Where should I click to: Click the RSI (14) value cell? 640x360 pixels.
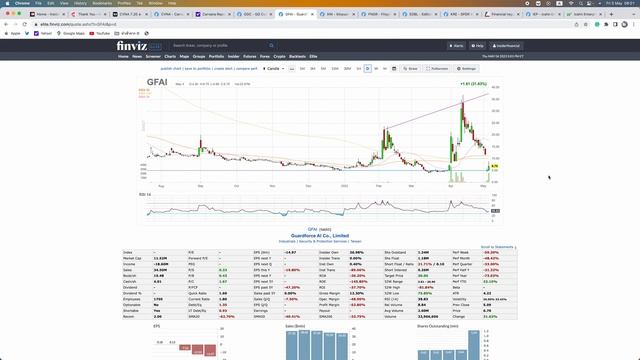pos(422,299)
